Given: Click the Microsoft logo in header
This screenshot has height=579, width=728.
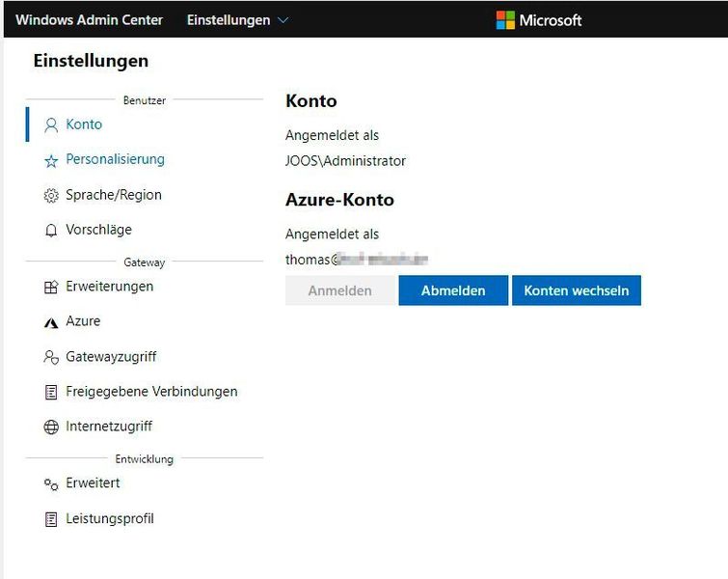Looking at the screenshot, I should [505, 20].
